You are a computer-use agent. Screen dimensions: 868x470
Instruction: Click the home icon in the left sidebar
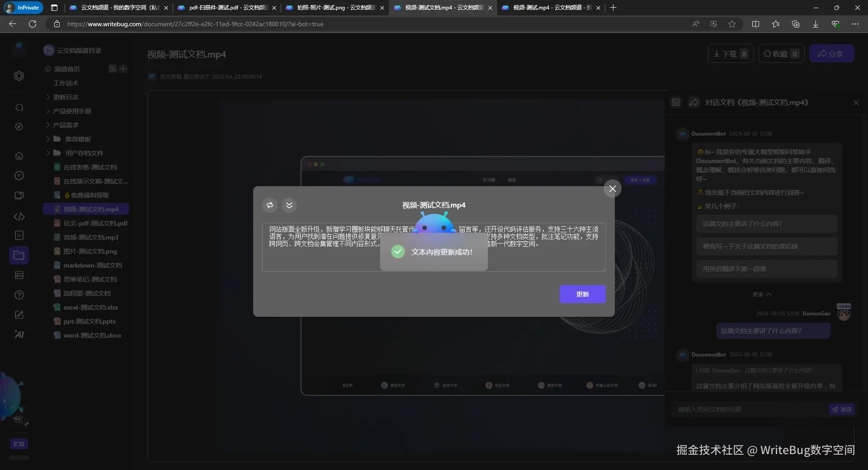19,155
